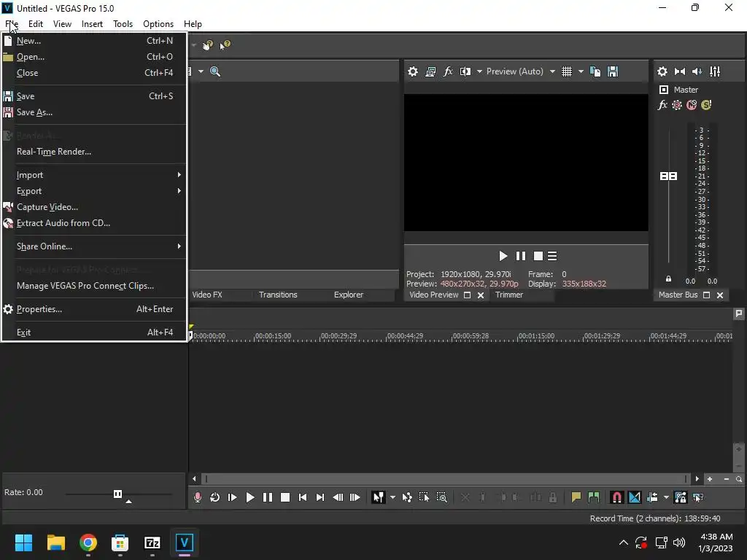Open Preview (Auto) quality dropdown

click(x=521, y=71)
